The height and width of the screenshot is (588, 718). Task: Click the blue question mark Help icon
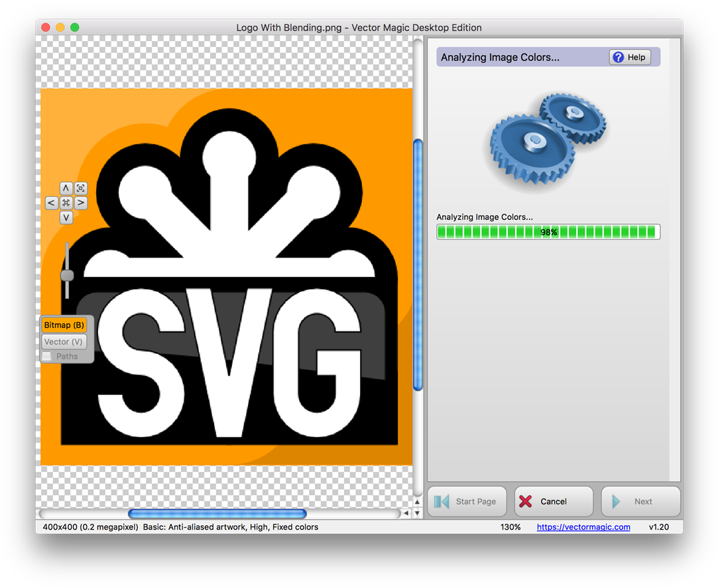618,57
